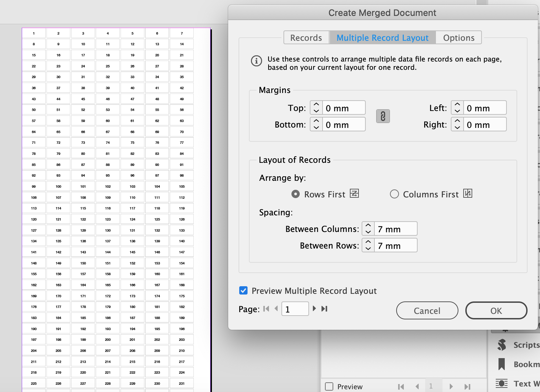Click the Top margin value field
Image resolution: width=540 pixels, height=392 pixels.
pos(344,108)
